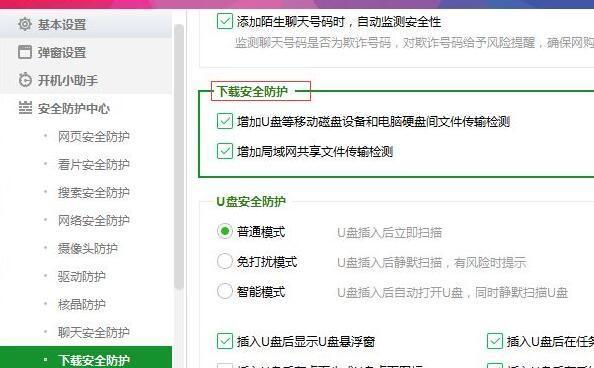Open 基本设置 in the sidebar
Image resolution: width=594 pixels, height=368 pixels.
click(86, 24)
